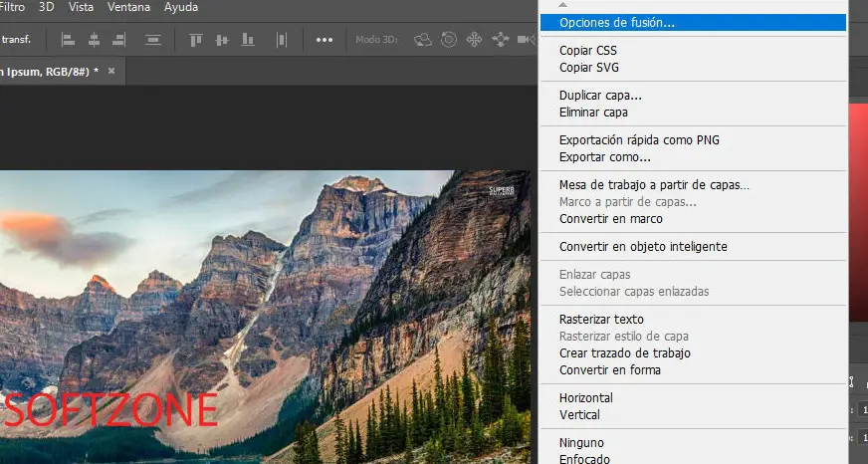Image resolution: width=868 pixels, height=464 pixels.
Task: Select Rasterizar texto in the context menu
Action: pos(601,320)
